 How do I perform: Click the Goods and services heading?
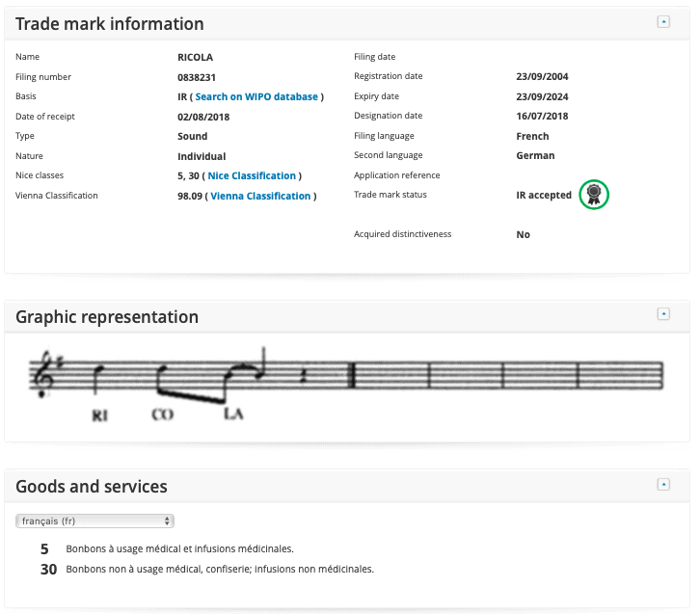click(x=92, y=487)
